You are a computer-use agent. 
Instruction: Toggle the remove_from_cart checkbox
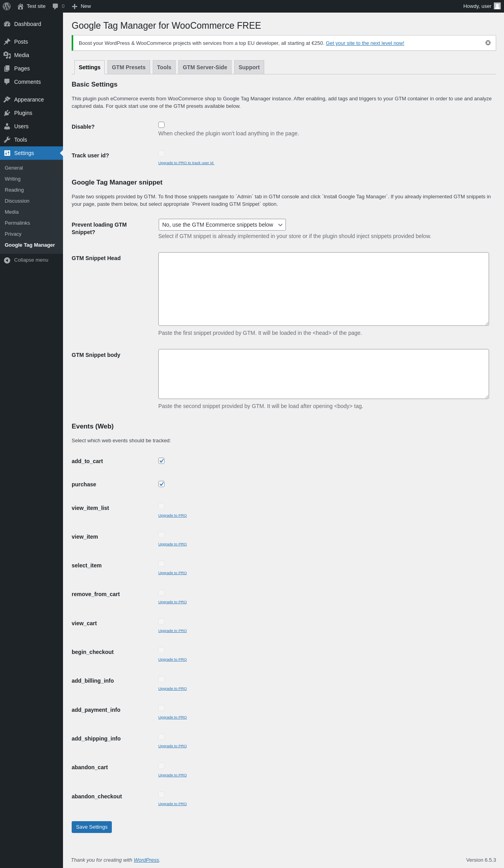(161, 593)
